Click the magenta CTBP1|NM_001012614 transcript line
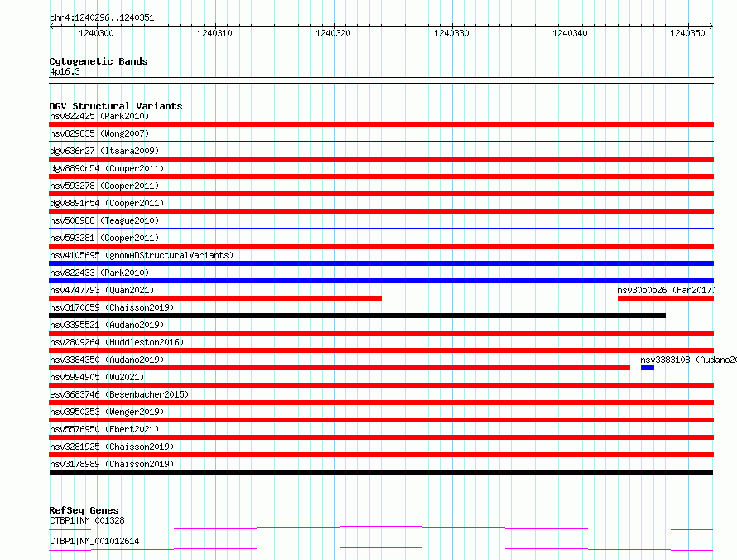The width and height of the screenshot is (737, 560). (381, 548)
